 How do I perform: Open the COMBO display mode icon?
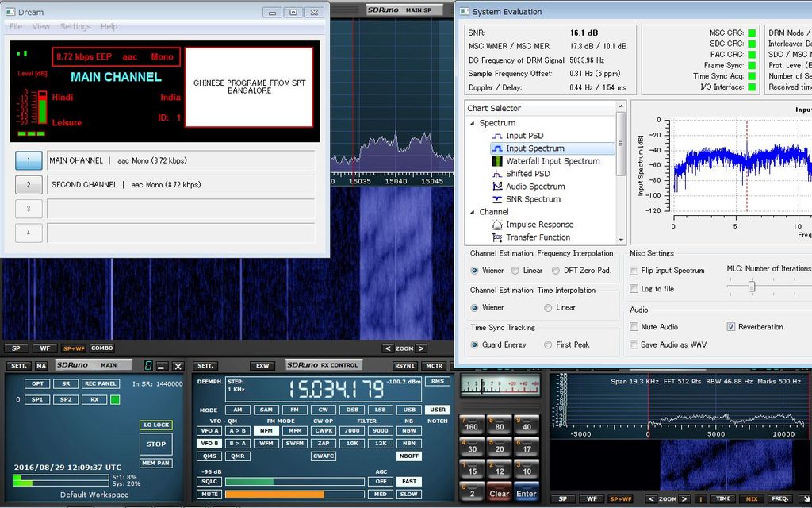pos(101,348)
